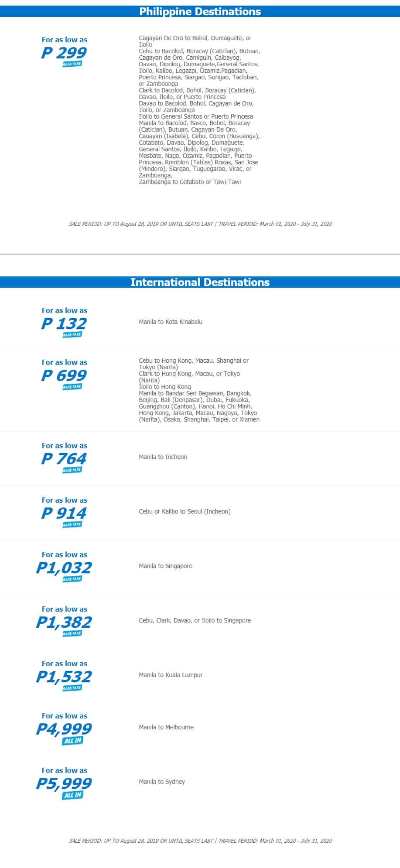Click the BASE FARE badge under P 914
Viewport: 400px width, 868px height.
coord(72,524)
